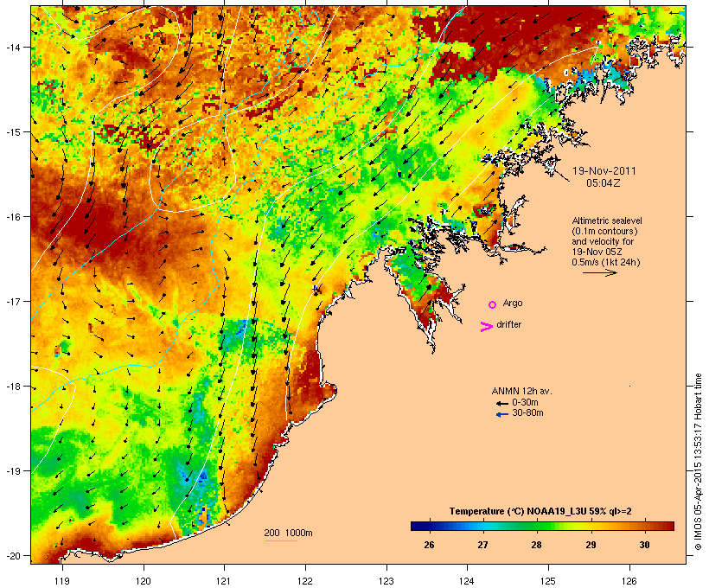Click the '(0.1m contours)' text
The width and height of the screenshot is (709, 588).
605,231
